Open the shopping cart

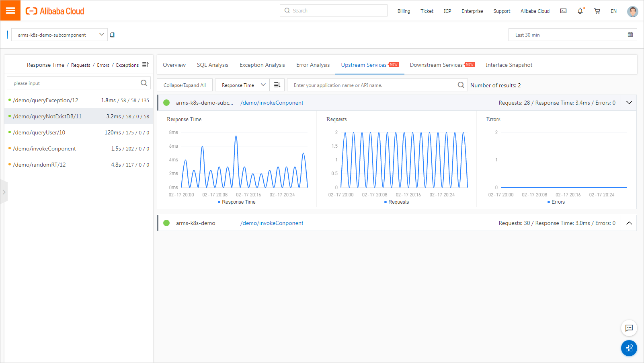pos(597,11)
